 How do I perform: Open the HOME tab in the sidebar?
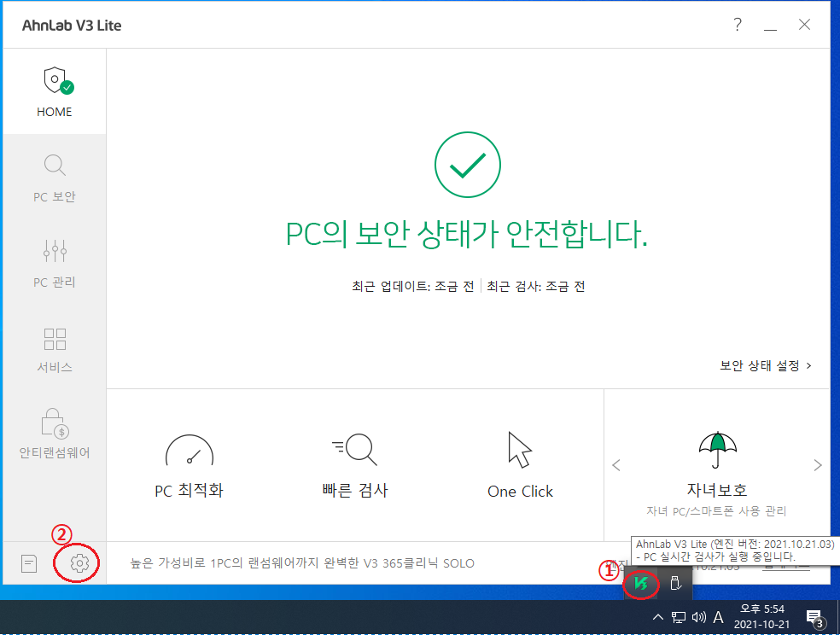54,92
